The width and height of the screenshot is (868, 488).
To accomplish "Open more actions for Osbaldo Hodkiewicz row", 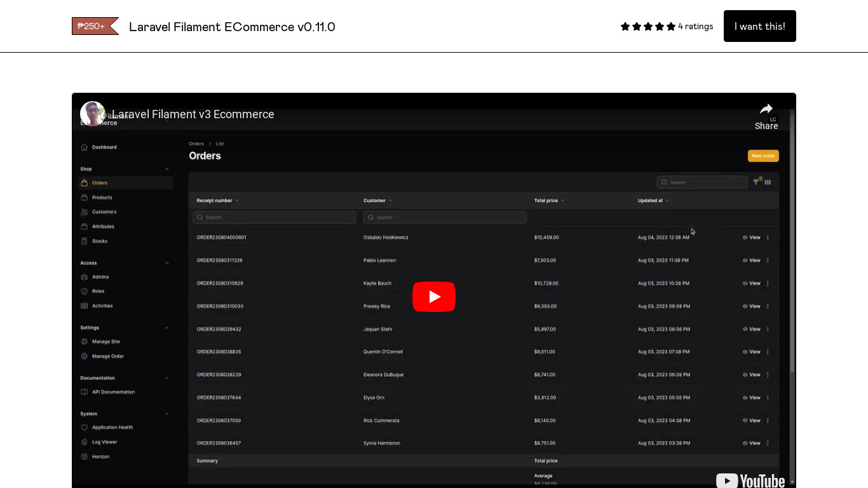I will pyautogui.click(x=768, y=238).
